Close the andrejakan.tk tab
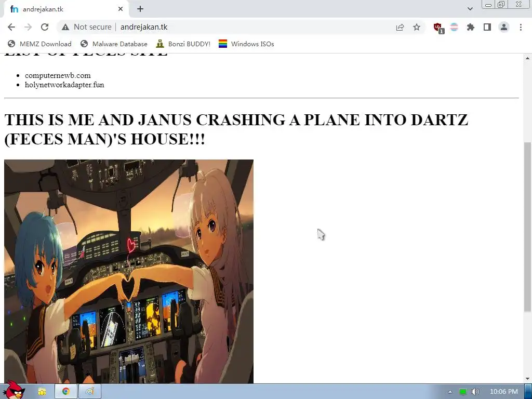 [121, 9]
